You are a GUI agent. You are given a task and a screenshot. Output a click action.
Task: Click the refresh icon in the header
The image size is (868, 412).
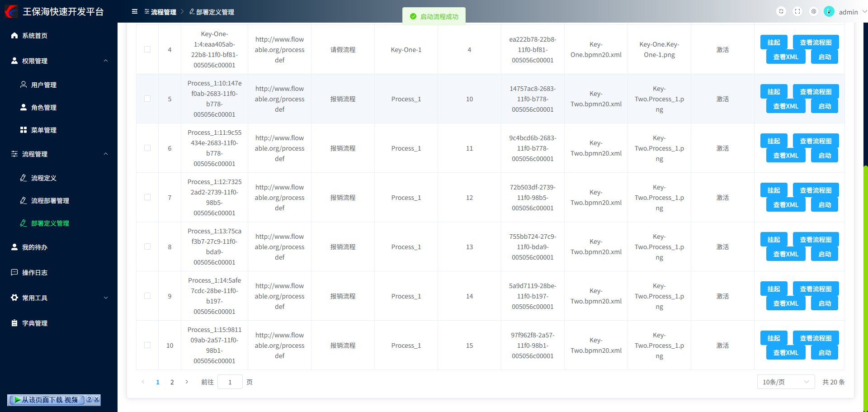(781, 12)
